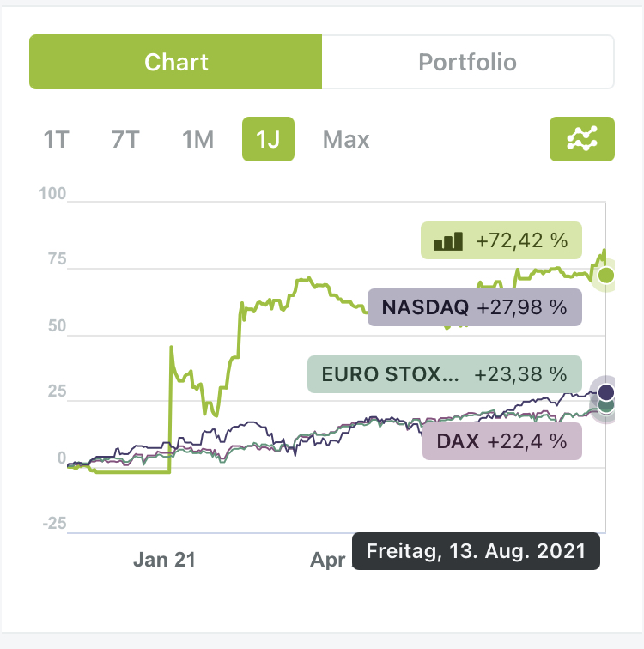Toggle the benchmark comparison chart icon
Viewport: 644px width, 649px height.
[x=581, y=139]
